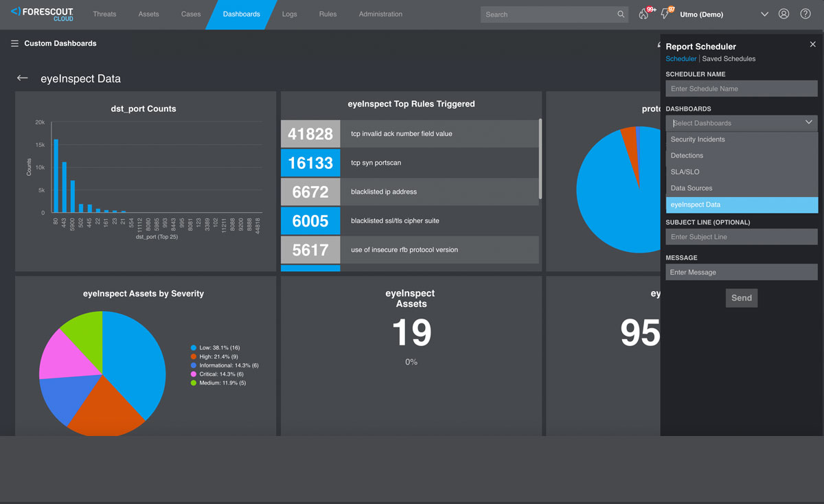
Task: Choose eyeInspect Data from dashboards list
Action: tap(742, 205)
